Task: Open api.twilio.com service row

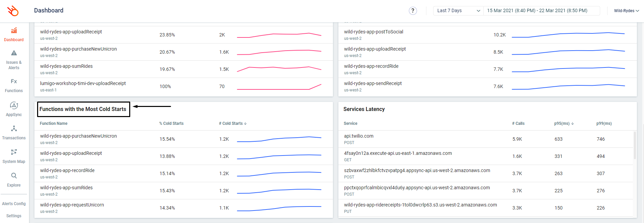Action: pyautogui.click(x=359, y=136)
